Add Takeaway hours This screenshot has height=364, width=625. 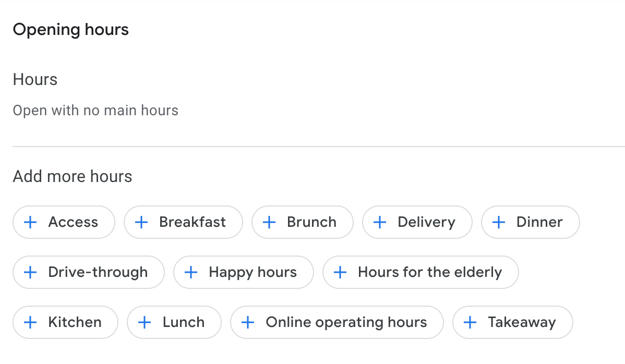pyautogui.click(x=512, y=322)
